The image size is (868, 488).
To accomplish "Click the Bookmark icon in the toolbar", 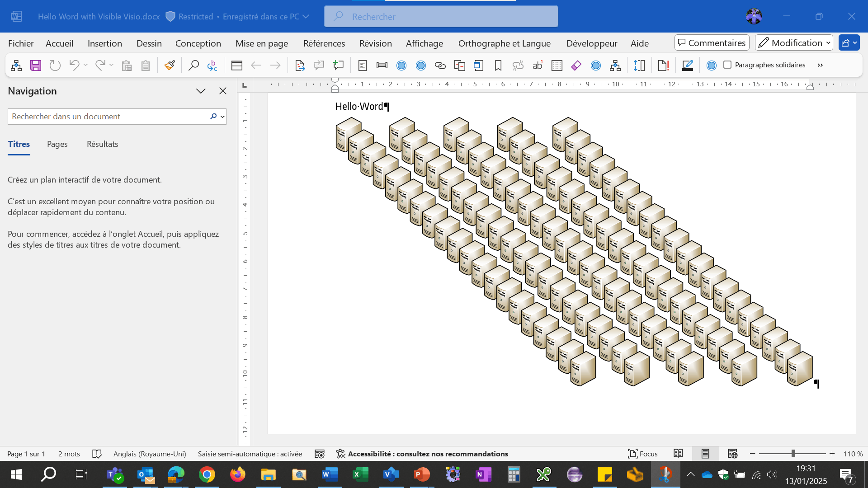I will tap(498, 66).
